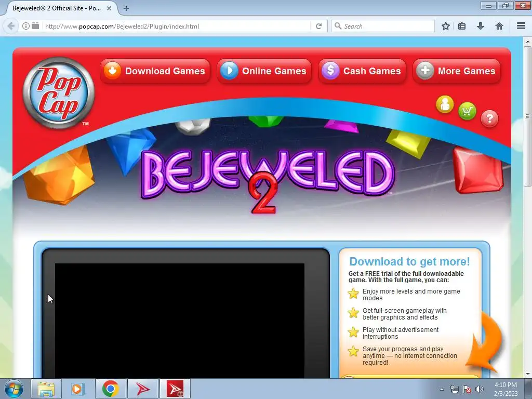This screenshot has width=532, height=399.
Task: Click the Download to get more! heading
Action: click(409, 261)
